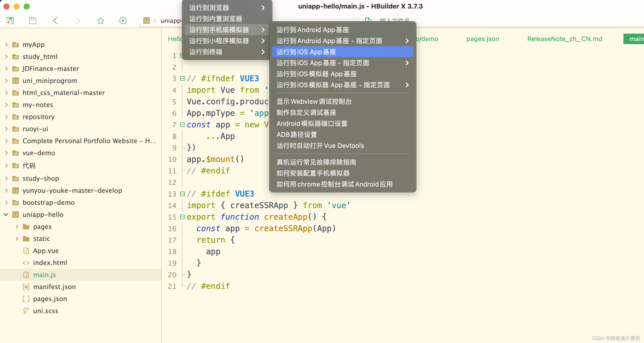Click the uniapp project icon in breadcrumb

(x=147, y=20)
